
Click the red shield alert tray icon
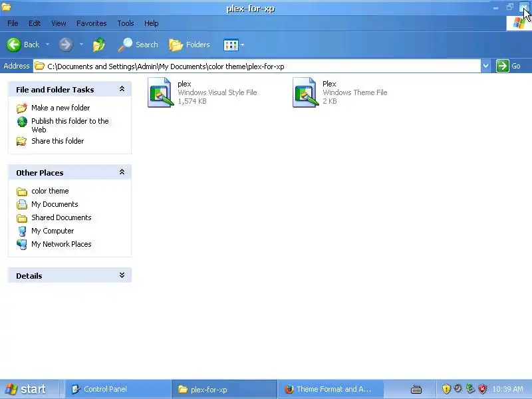tap(483, 389)
